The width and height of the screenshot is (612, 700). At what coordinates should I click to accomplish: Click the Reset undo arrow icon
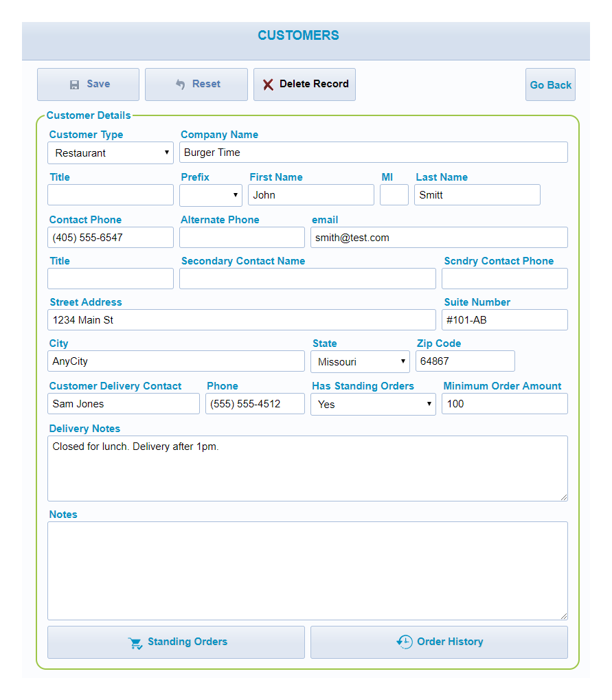[181, 84]
